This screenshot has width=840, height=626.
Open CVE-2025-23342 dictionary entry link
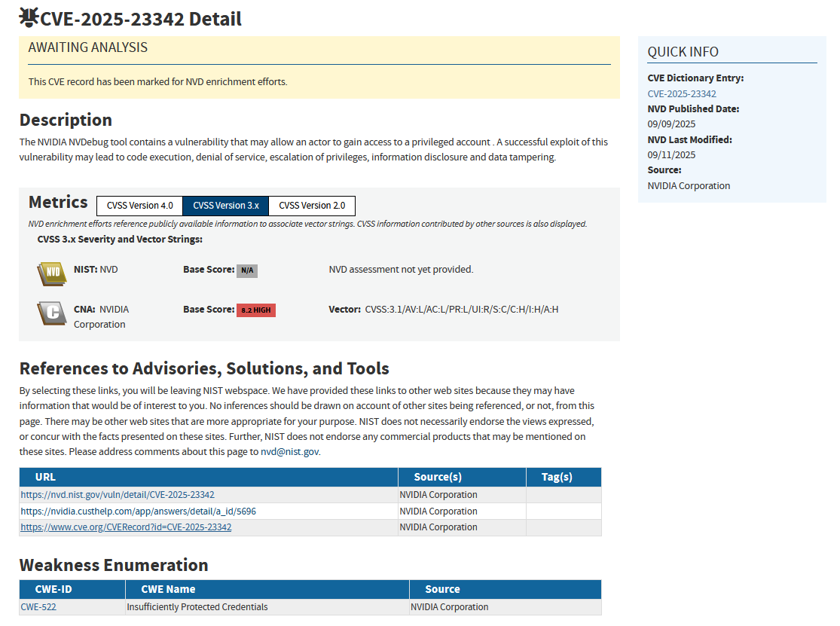(x=682, y=94)
